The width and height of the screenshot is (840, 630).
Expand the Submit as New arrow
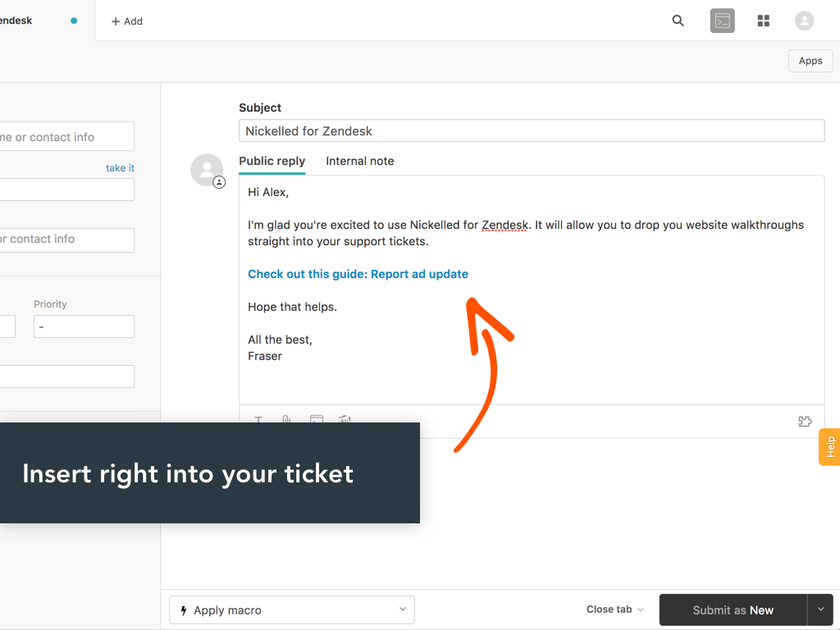tap(820, 609)
